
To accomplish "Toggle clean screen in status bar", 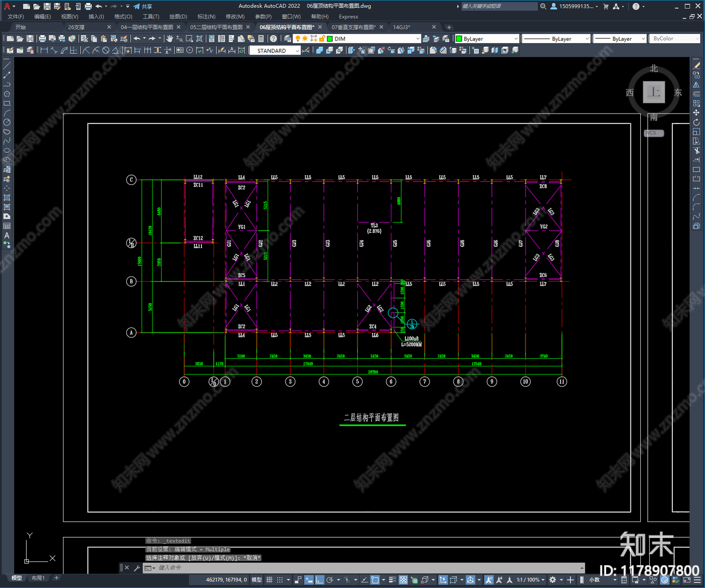I will click(x=686, y=580).
